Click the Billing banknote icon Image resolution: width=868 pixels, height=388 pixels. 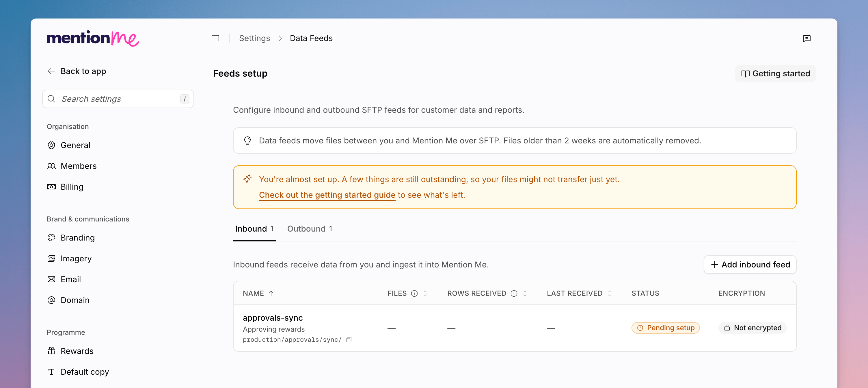click(51, 187)
